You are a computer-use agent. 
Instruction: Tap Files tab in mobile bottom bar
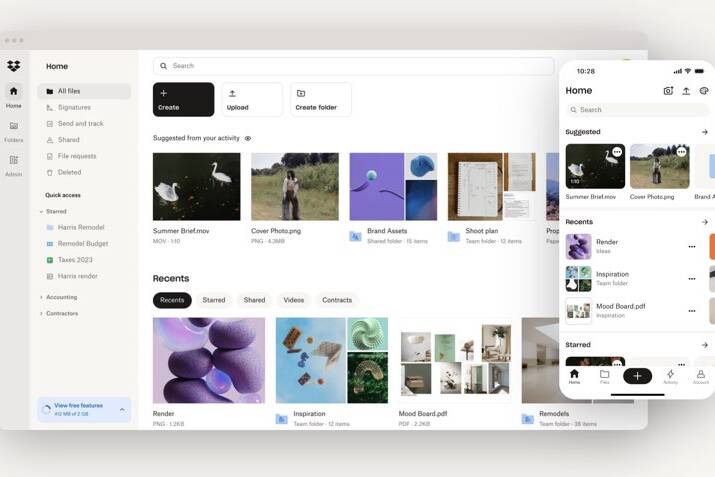[x=605, y=377]
